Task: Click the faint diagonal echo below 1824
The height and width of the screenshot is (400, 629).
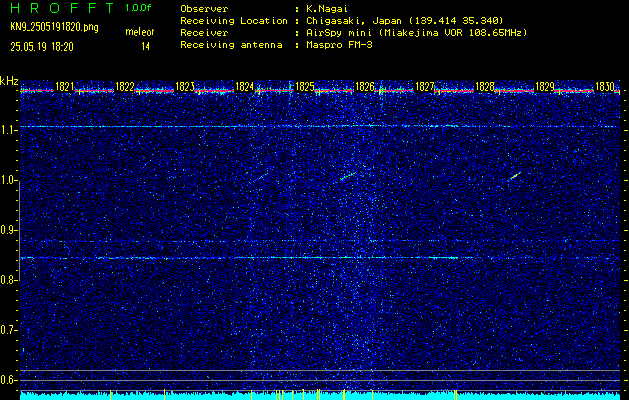Action: pos(261,177)
